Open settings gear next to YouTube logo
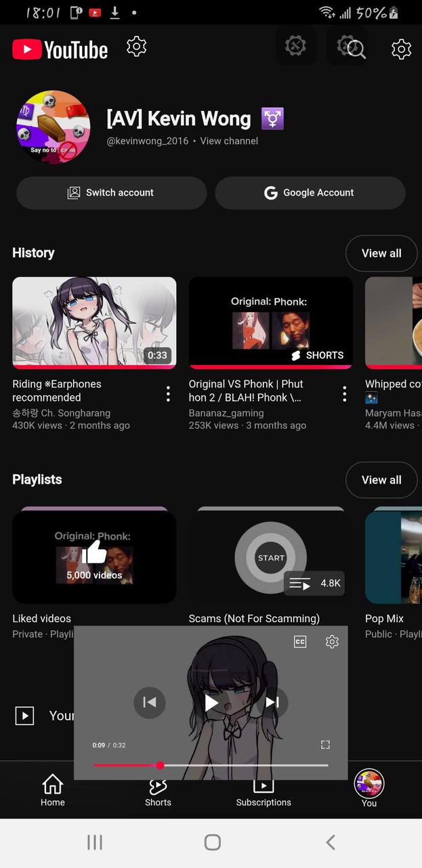422x868 pixels. coord(136,47)
